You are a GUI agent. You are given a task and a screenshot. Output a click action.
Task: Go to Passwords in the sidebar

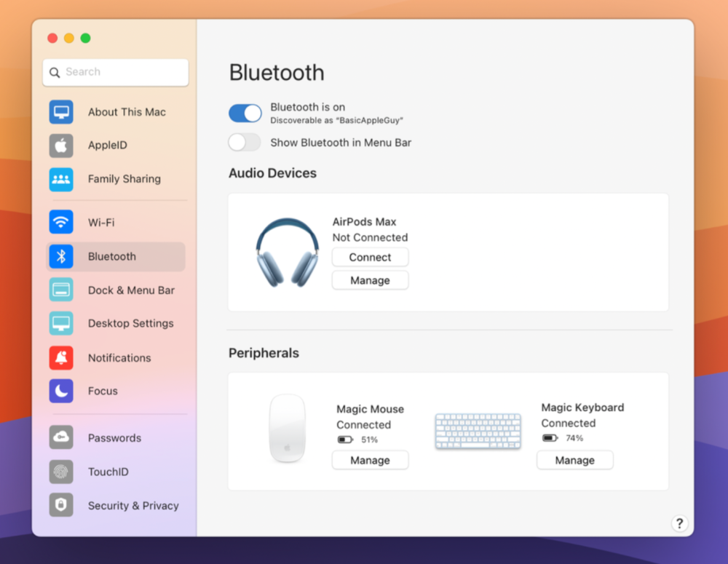coord(114,438)
